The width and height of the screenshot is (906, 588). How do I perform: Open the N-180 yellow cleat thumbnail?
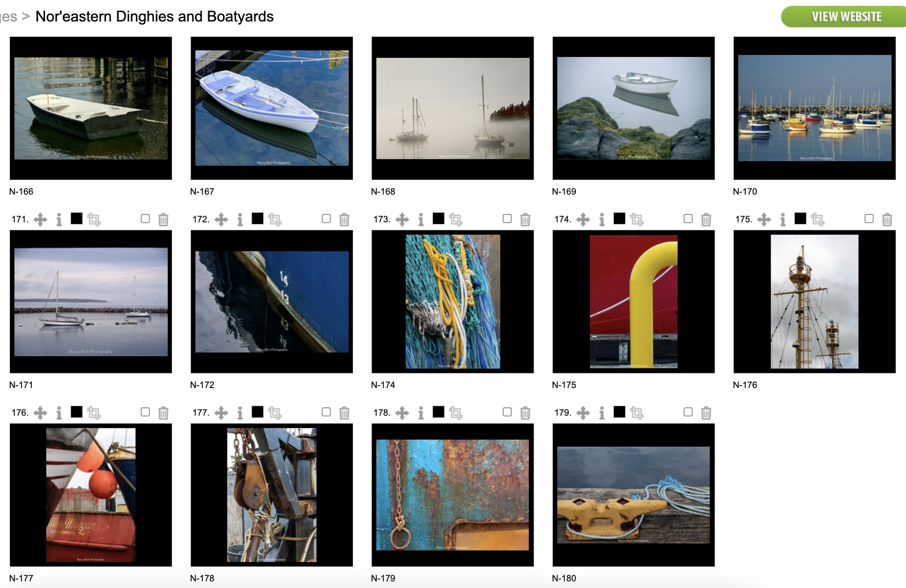pos(634,495)
